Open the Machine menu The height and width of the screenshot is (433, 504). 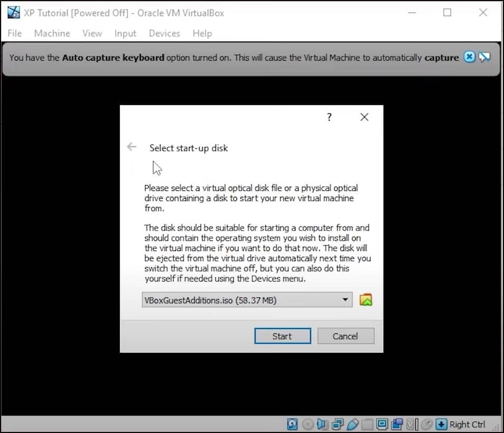[52, 33]
